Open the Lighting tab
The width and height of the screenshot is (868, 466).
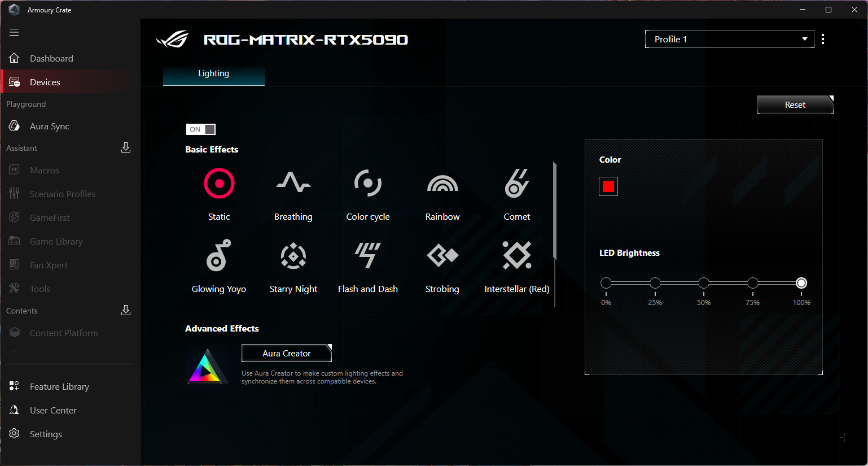[x=214, y=74]
